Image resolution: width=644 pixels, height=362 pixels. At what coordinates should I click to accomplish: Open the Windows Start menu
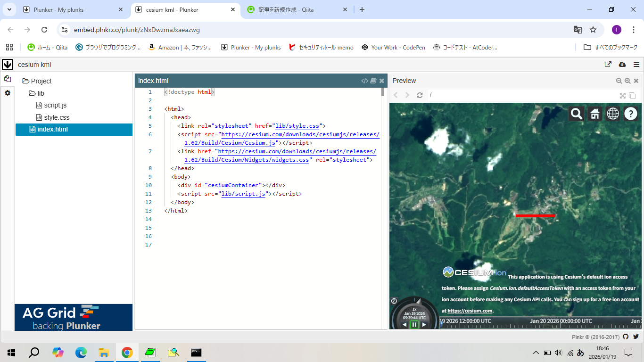[11, 353]
